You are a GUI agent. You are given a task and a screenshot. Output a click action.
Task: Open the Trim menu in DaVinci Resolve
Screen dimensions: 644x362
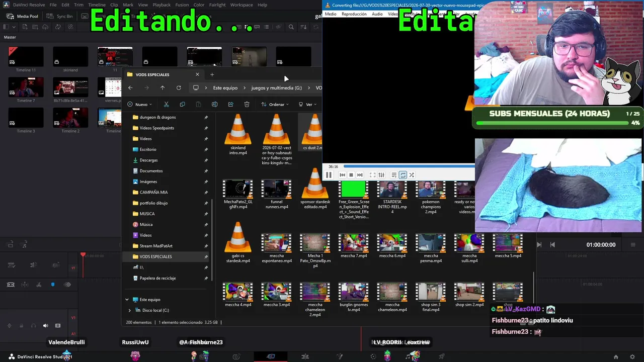coord(78,5)
